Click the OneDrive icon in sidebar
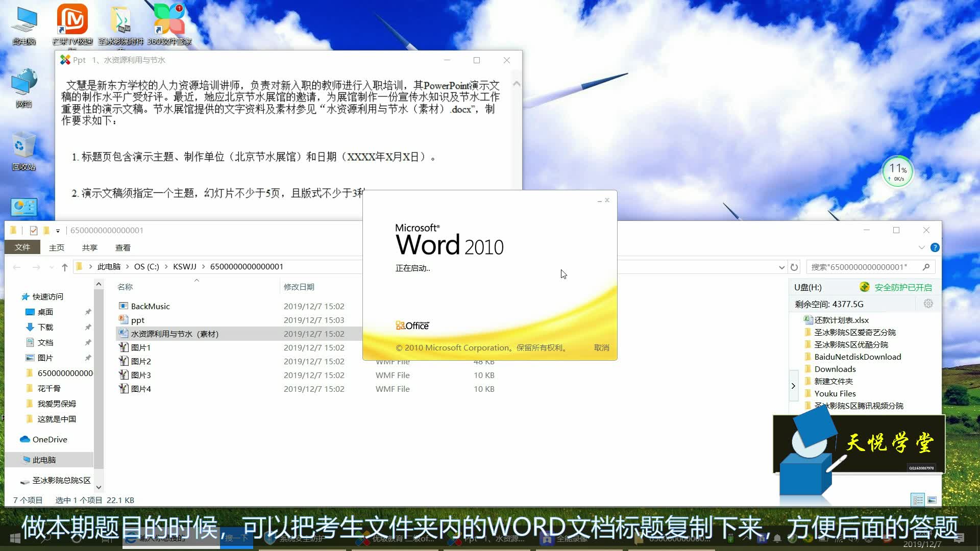Viewport: 980px width, 551px height. click(49, 439)
